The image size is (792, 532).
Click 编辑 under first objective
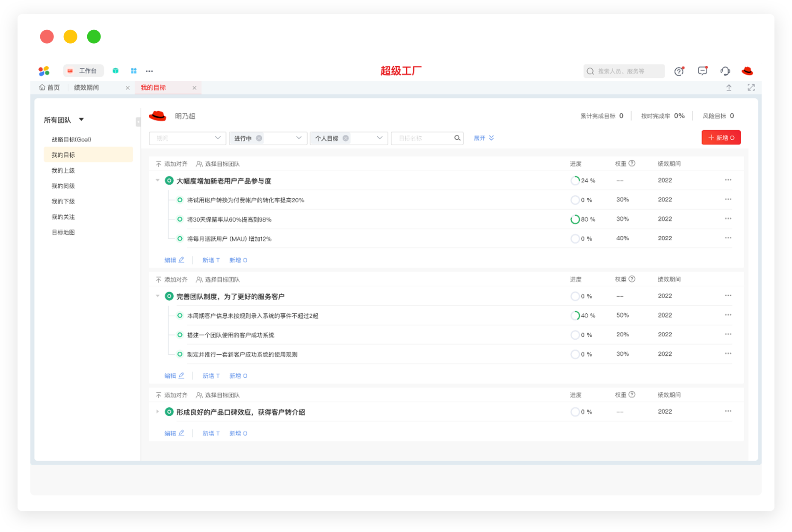pyautogui.click(x=174, y=260)
